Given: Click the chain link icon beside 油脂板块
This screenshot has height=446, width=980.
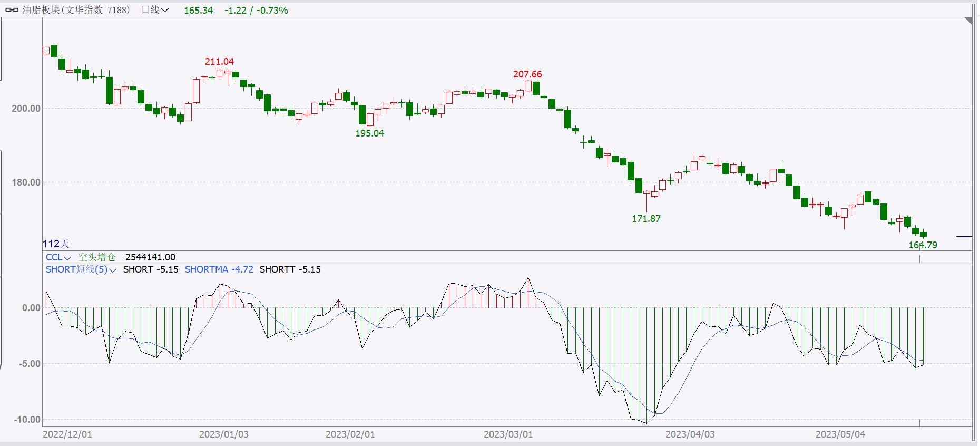Looking at the screenshot, I should pyautogui.click(x=12, y=10).
